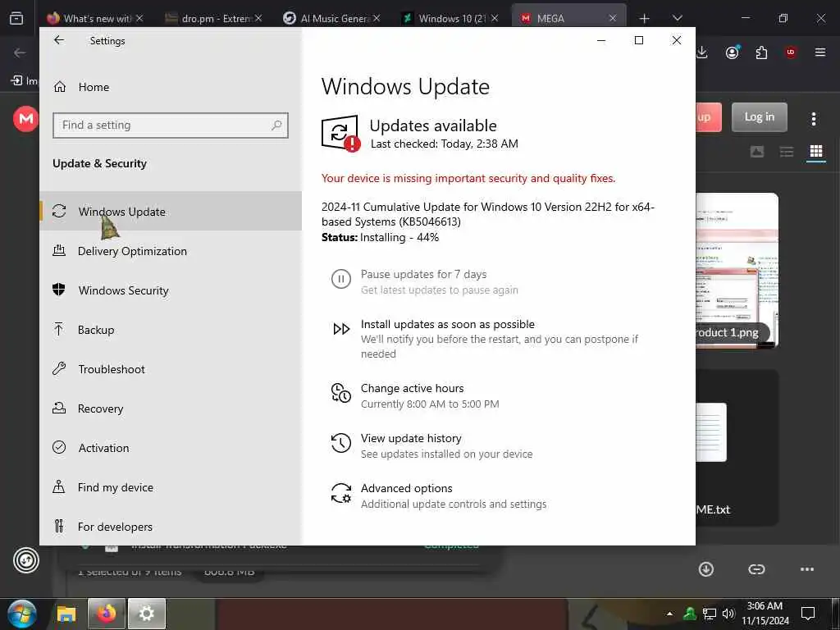This screenshot has height=630, width=840.
Task: Select Windows Update in sidebar
Action: coord(171,211)
